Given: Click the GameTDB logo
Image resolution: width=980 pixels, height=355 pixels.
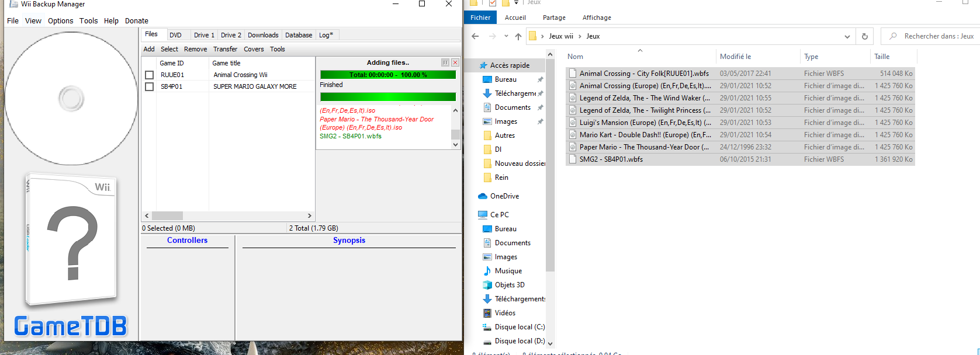Looking at the screenshot, I should pyautogui.click(x=71, y=326).
